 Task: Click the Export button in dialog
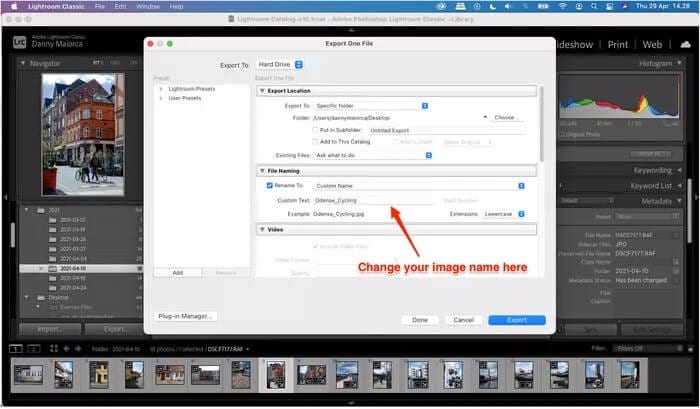[517, 320]
